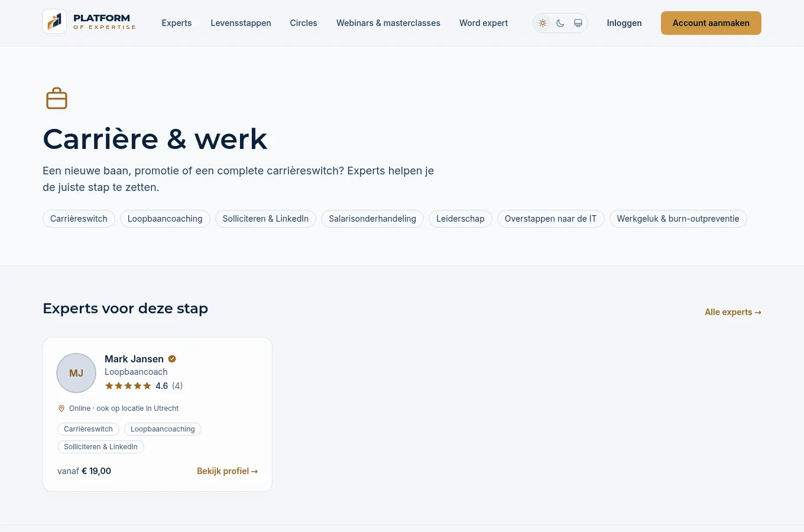
Task: Click Bekijk profiel link
Action: click(x=227, y=471)
